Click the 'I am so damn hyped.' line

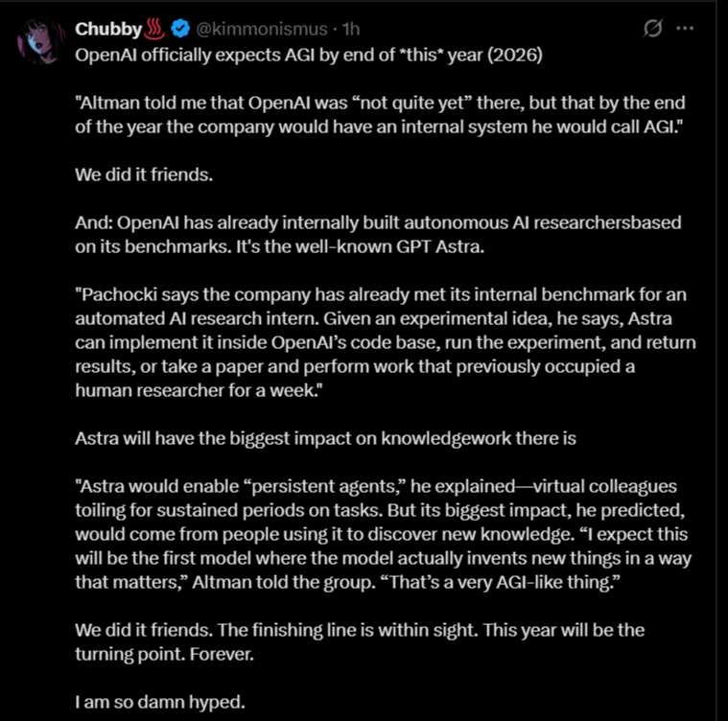click(160, 702)
